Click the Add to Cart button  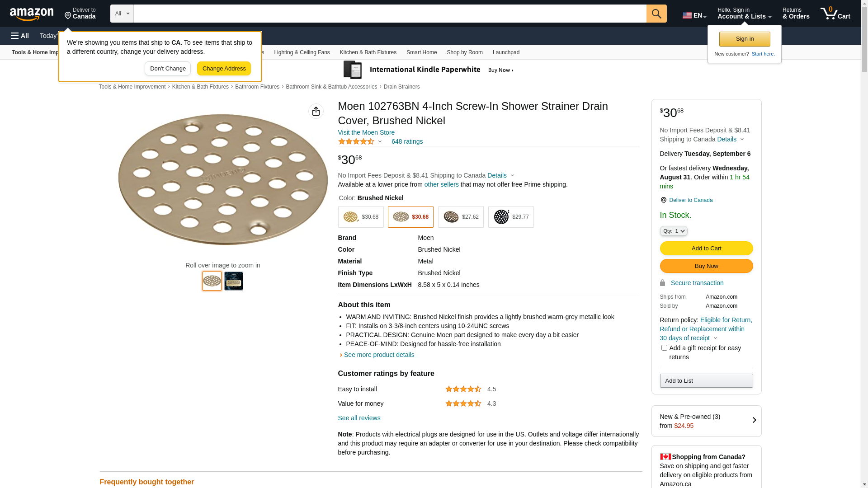point(706,248)
